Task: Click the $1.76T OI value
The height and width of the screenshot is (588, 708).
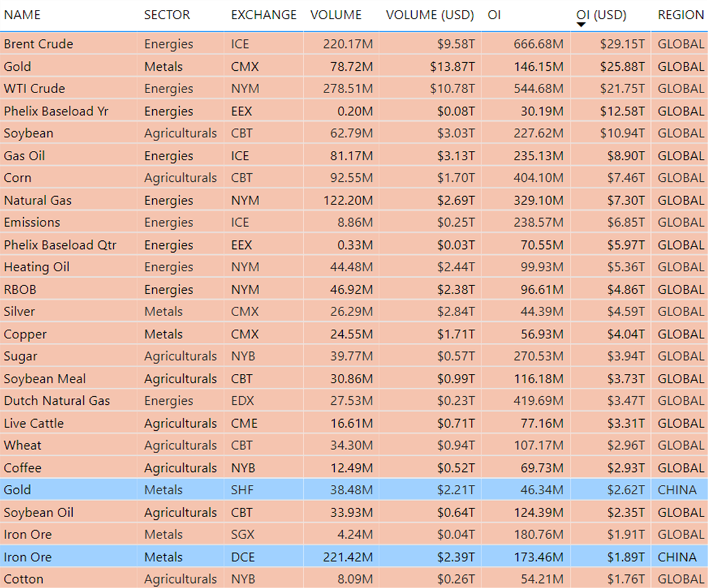Action: click(x=626, y=579)
